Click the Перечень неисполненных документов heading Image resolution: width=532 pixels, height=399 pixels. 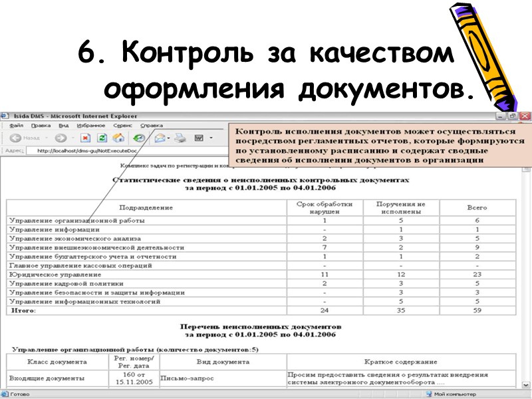coord(261,327)
